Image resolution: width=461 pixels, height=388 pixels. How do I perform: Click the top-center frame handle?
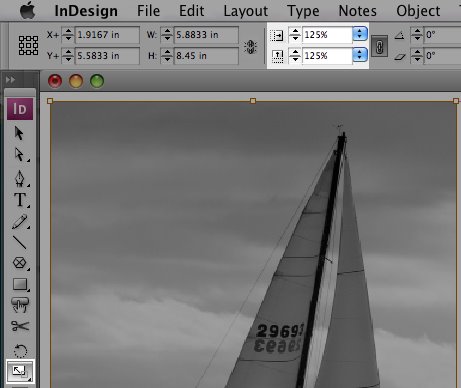(253, 101)
